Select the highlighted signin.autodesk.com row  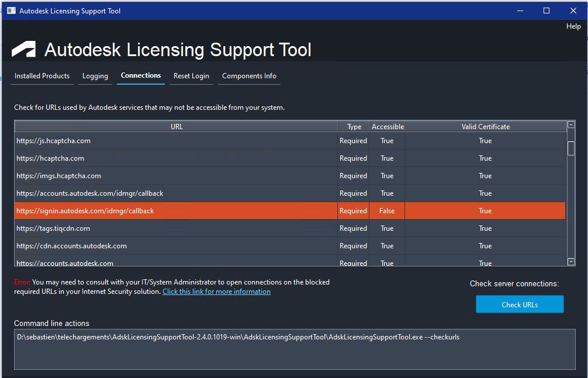click(175, 211)
